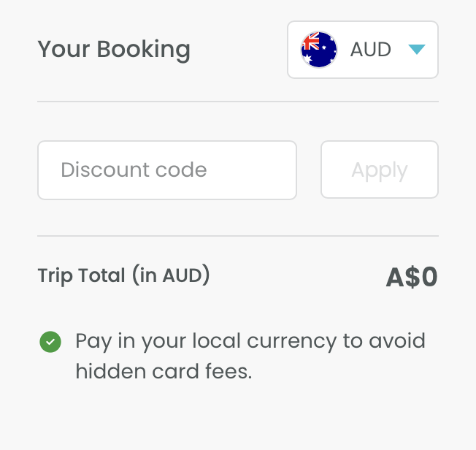The width and height of the screenshot is (476, 450).
Task: Click the green checkmark icon
Action: [x=50, y=341]
